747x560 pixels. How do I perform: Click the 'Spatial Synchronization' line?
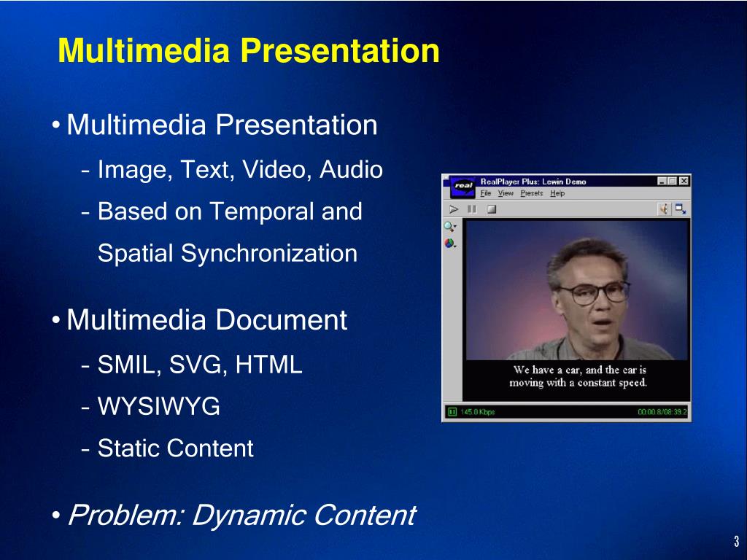(x=228, y=253)
